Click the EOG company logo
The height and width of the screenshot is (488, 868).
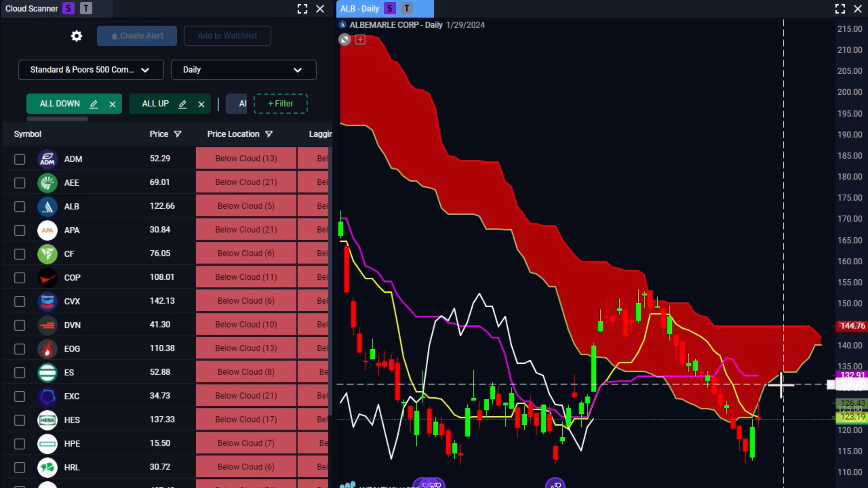click(x=47, y=349)
